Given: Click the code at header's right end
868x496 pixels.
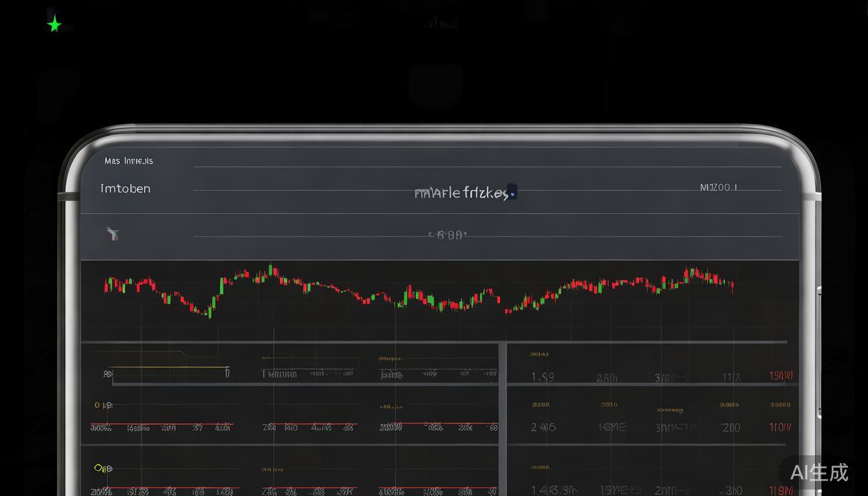Looking at the screenshot, I should click(x=718, y=187).
